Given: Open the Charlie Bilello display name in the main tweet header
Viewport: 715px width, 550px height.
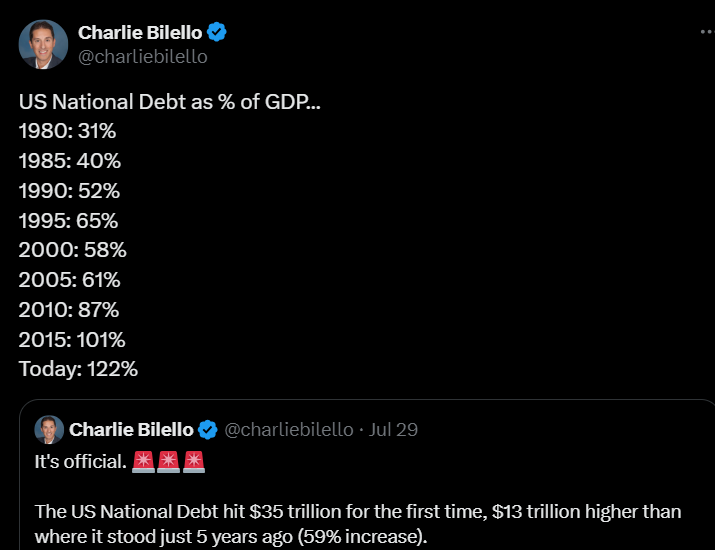Looking at the screenshot, I should click(x=140, y=33).
